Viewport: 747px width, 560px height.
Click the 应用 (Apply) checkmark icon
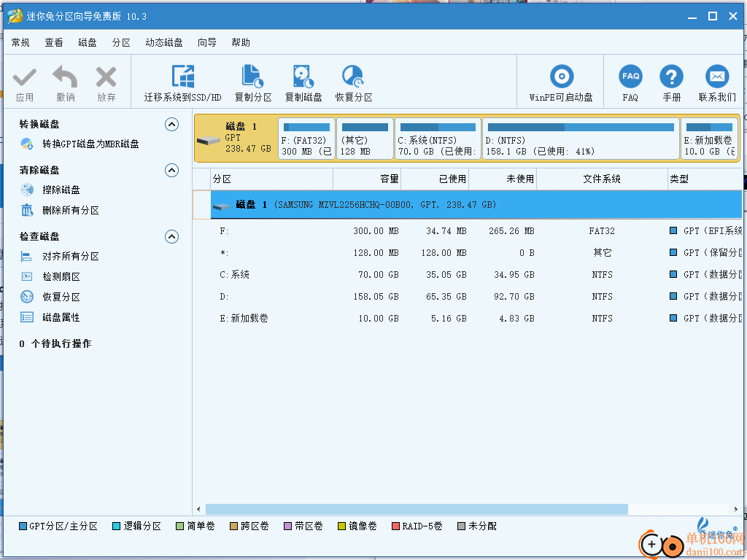click(x=24, y=77)
